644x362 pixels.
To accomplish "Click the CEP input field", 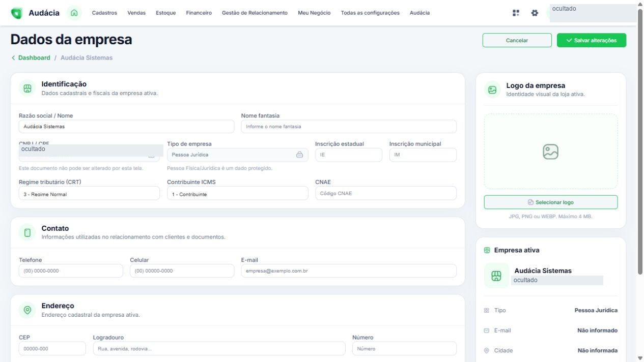I will pyautogui.click(x=52, y=349).
